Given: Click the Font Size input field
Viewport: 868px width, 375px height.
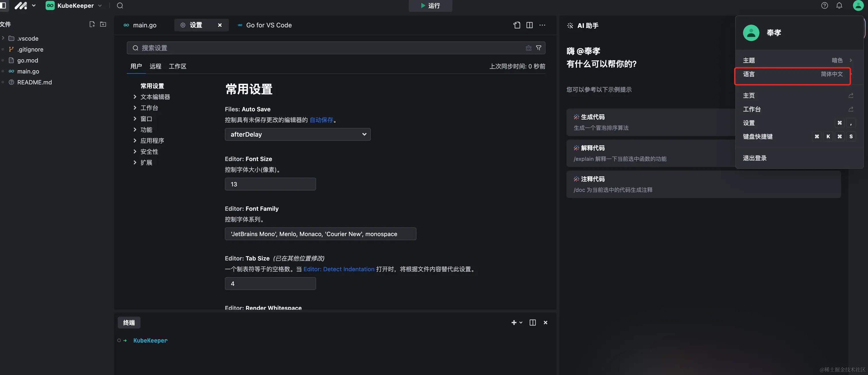Looking at the screenshot, I should coord(270,184).
